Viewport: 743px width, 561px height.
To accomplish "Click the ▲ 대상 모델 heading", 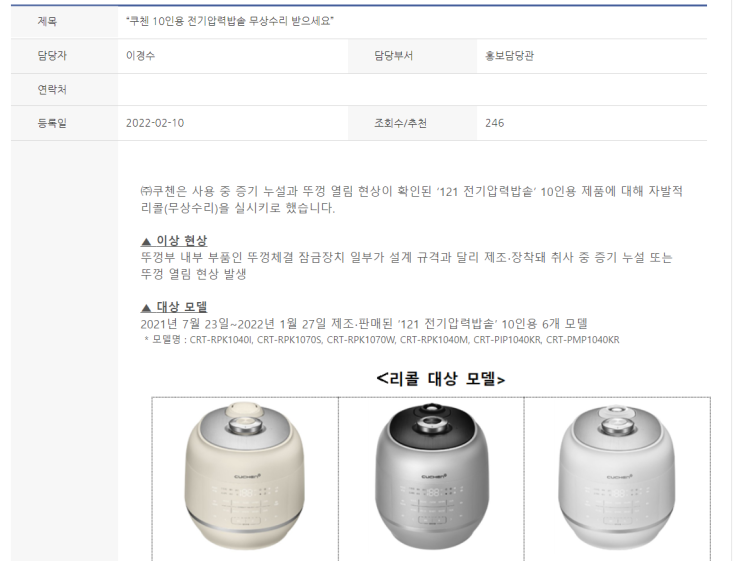I will (x=174, y=307).
